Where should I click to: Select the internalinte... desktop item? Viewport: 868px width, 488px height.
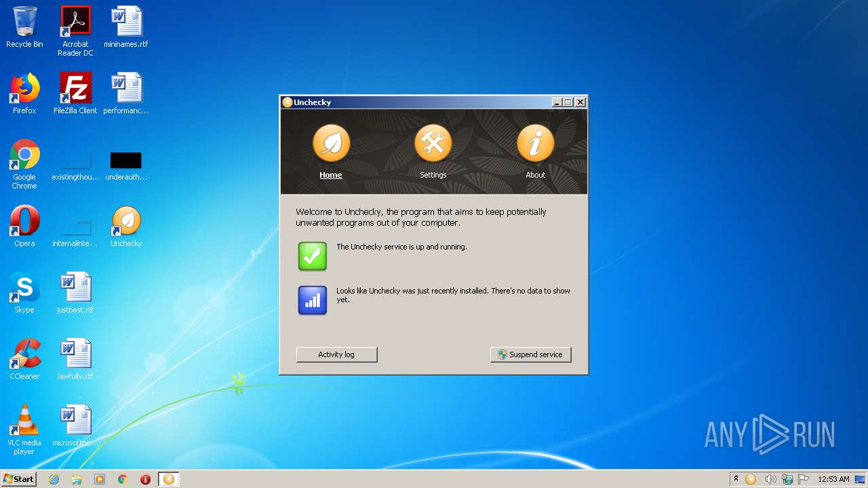coord(75,232)
